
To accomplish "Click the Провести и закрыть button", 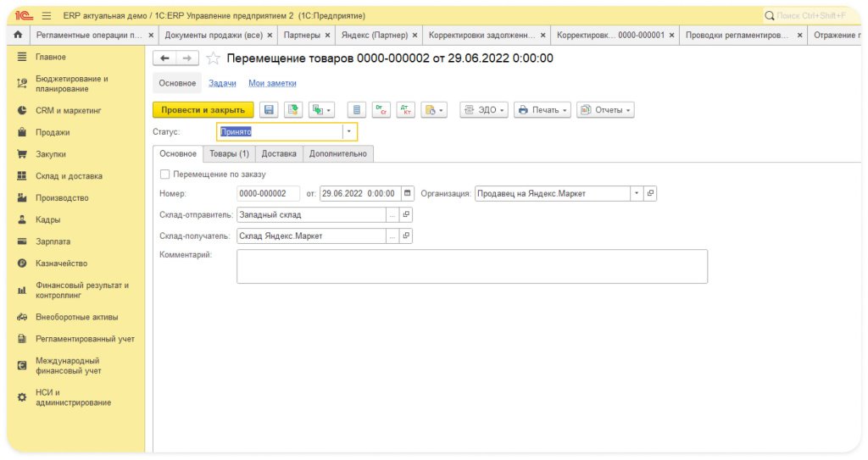I will (x=203, y=110).
